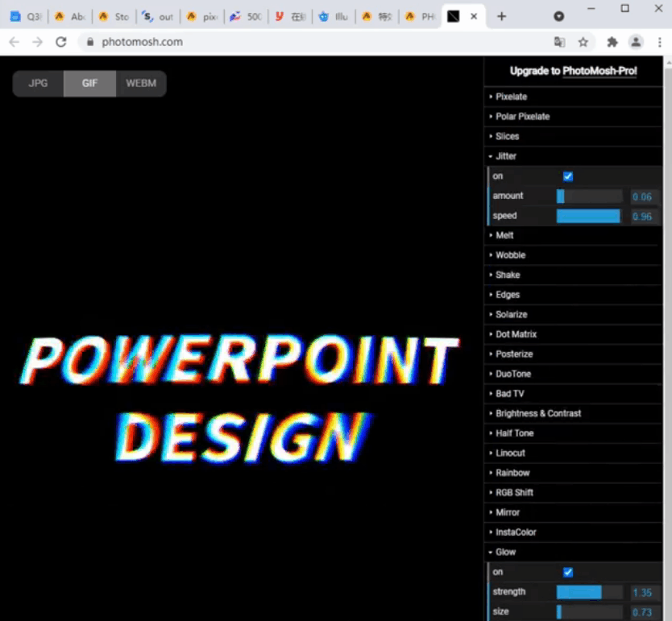
Task: Expand the Bad TV effect
Action: click(573, 394)
